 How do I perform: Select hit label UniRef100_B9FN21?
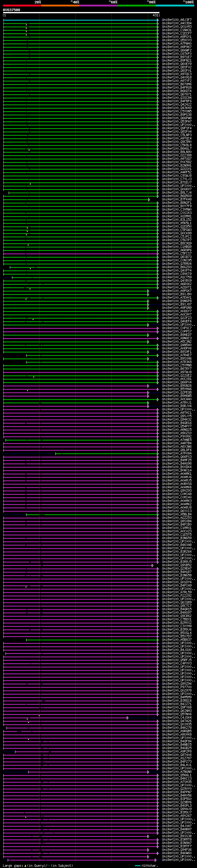tap(177, 60)
